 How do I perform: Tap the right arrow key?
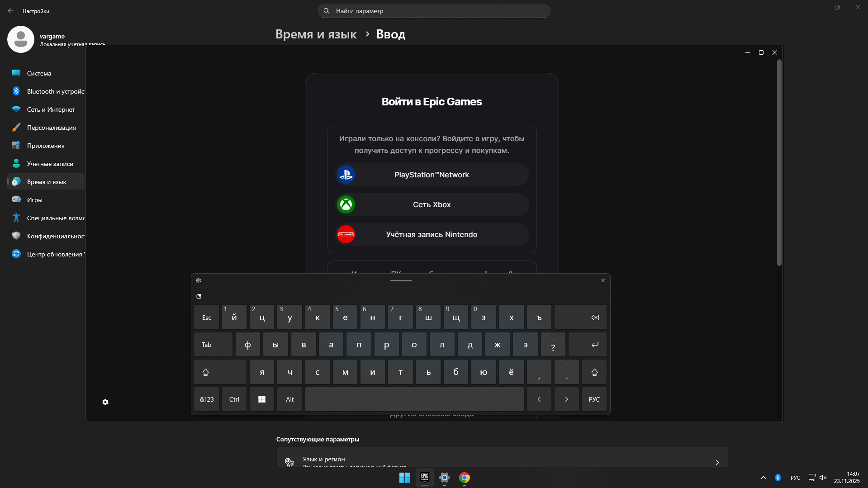[x=567, y=399]
